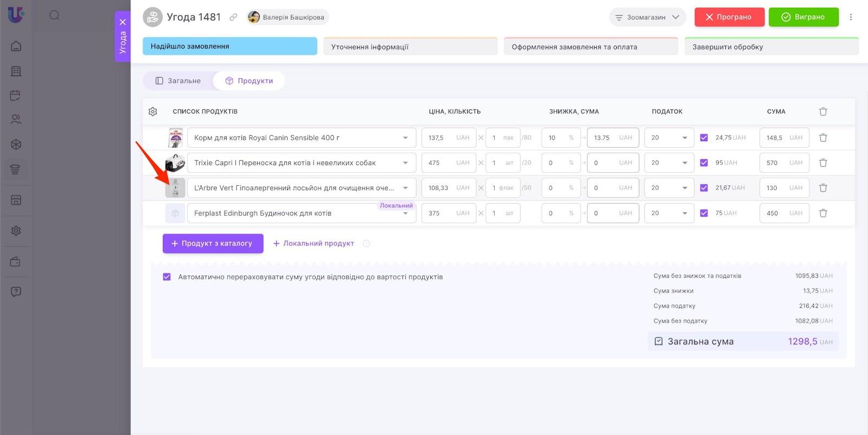Switch to the Загальне tab
The height and width of the screenshot is (435, 868).
point(178,81)
